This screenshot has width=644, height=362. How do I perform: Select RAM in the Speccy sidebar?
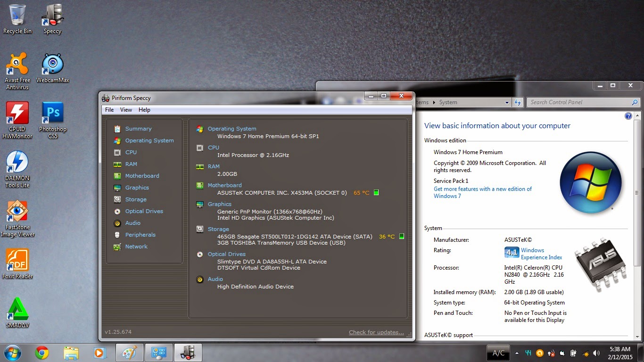(131, 164)
